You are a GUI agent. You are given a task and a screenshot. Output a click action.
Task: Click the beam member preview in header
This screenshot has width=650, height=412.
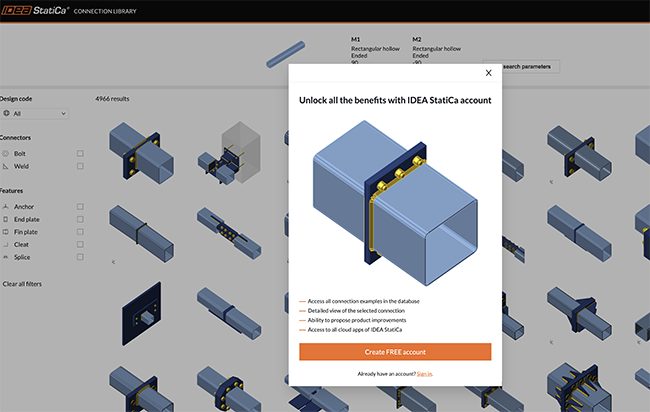click(x=286, y=54)
